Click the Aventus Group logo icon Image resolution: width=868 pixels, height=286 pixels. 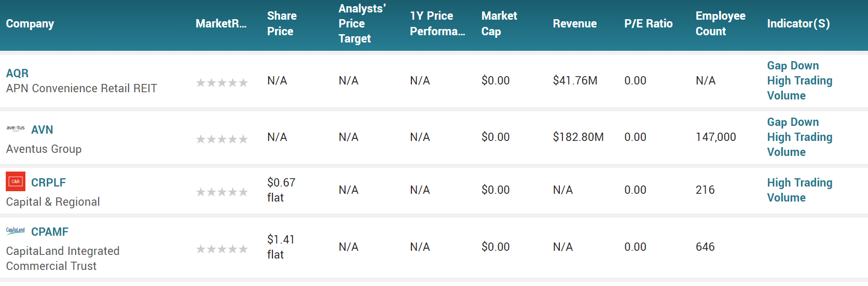pos(16,128)
